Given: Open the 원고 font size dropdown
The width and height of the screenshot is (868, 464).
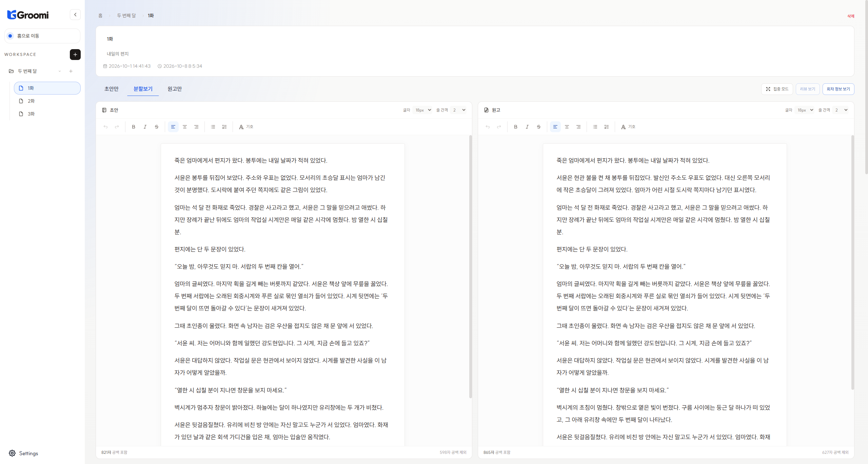Looking at the screenshot, I should [805, 110].
